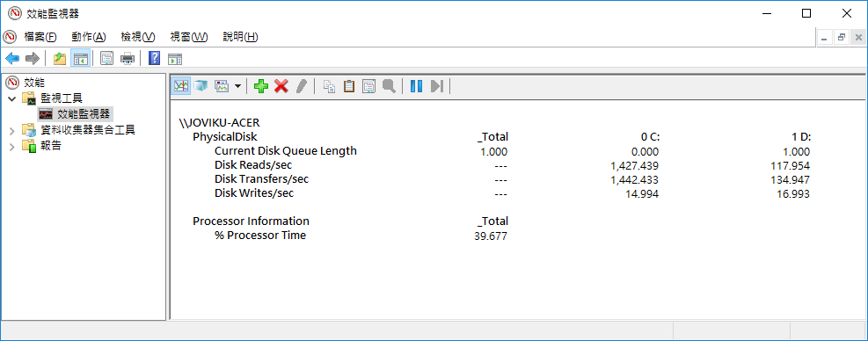Image resolution: width=868 pixels, height=341 pixels.
Task: Click the View Log Data icon
Action: pyautogui.click(x=201, y=86)
